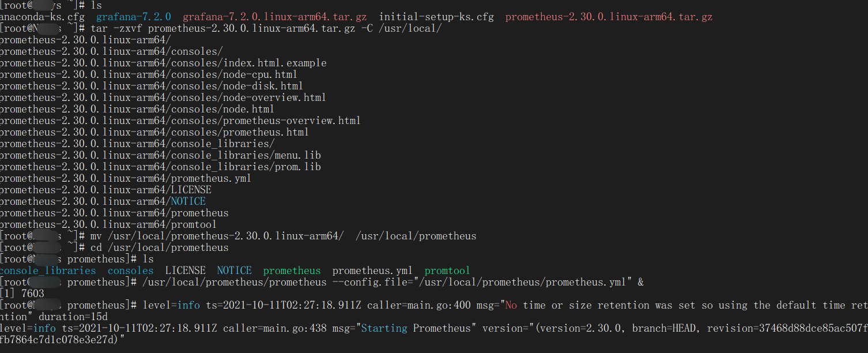Click the console_libraries/prom.lib output line
The width and height of the screenshot is (868, 353).
click(160, 167)
